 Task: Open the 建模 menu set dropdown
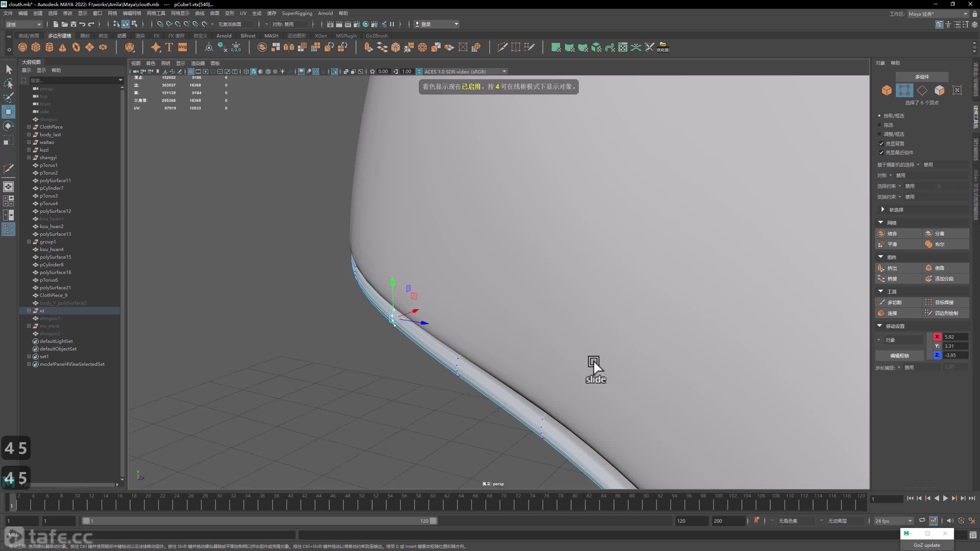23,24
